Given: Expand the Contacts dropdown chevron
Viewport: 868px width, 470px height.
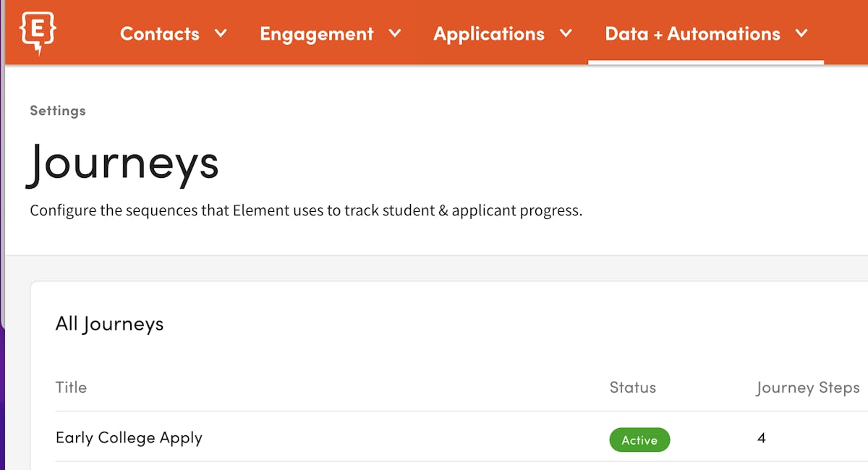Looking at the screenshot, I should [x=221, y=33].
